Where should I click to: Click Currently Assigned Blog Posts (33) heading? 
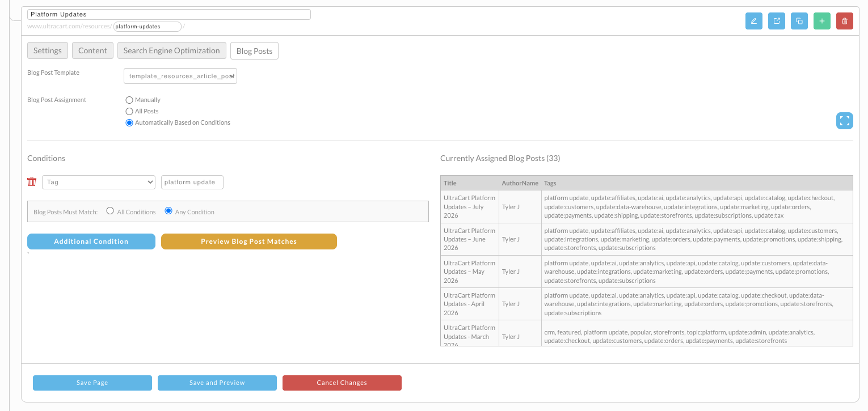[x=500, y=158]
